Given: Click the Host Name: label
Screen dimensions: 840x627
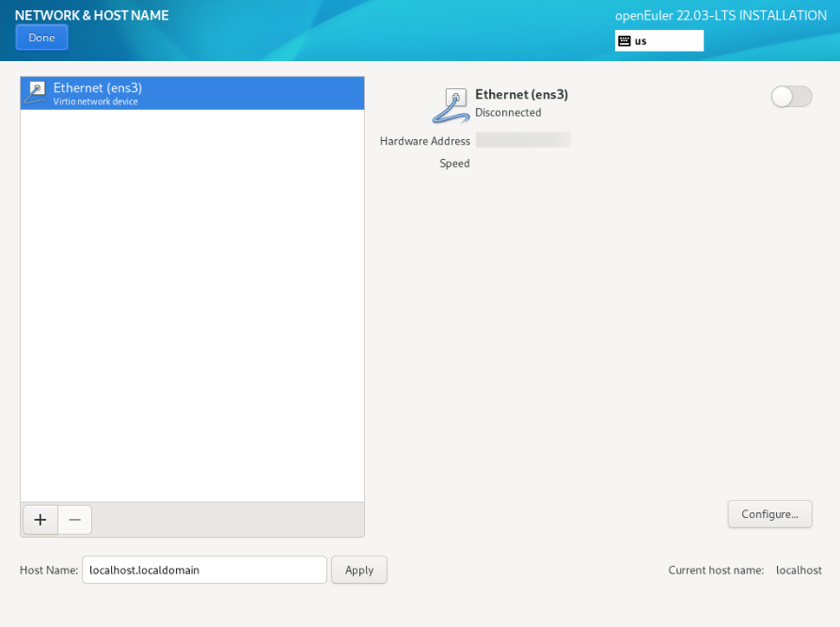Looking at the screenshot, I should 49,571.
